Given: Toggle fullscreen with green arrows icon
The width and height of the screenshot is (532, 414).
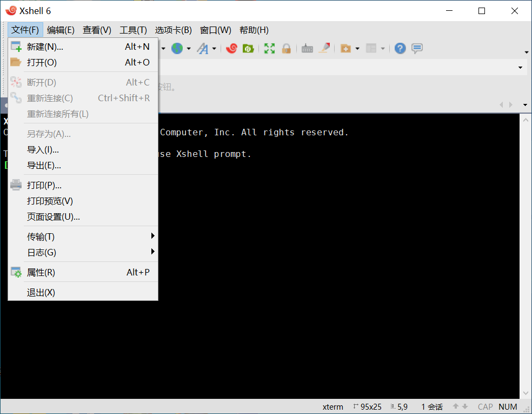Looking at the screenshot, I should coord(269,49).
